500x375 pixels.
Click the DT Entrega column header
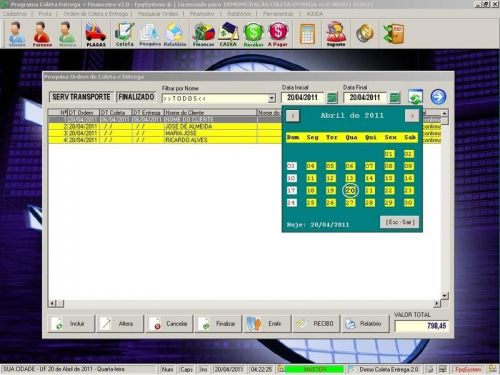pos(148,113)
